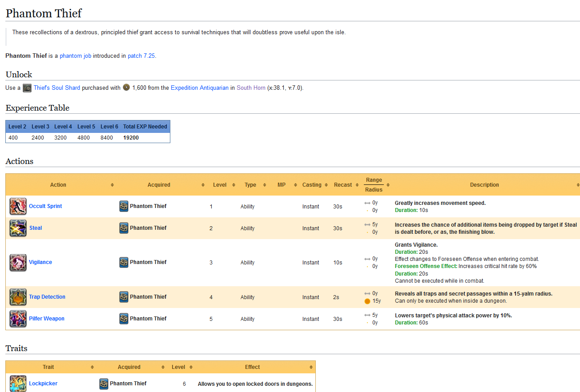Sort Traits table by Level column
This screenshot has height=392, width=580.
191,367
